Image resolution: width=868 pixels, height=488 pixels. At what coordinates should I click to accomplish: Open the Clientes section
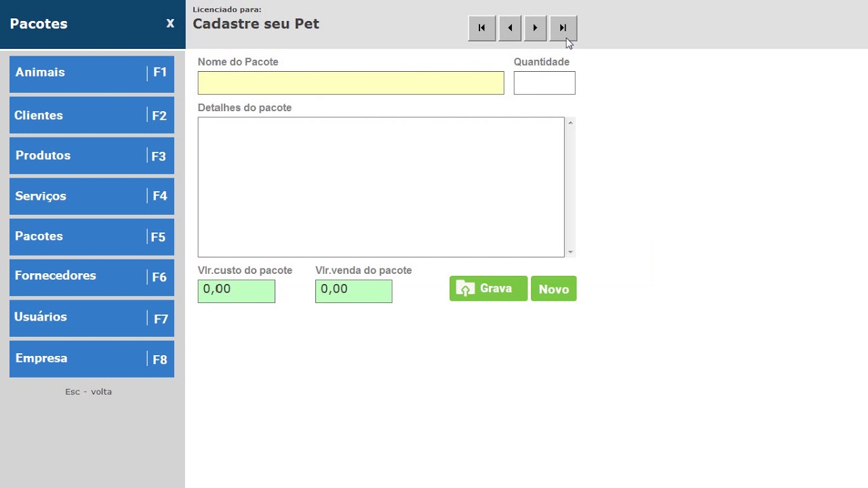92,115
